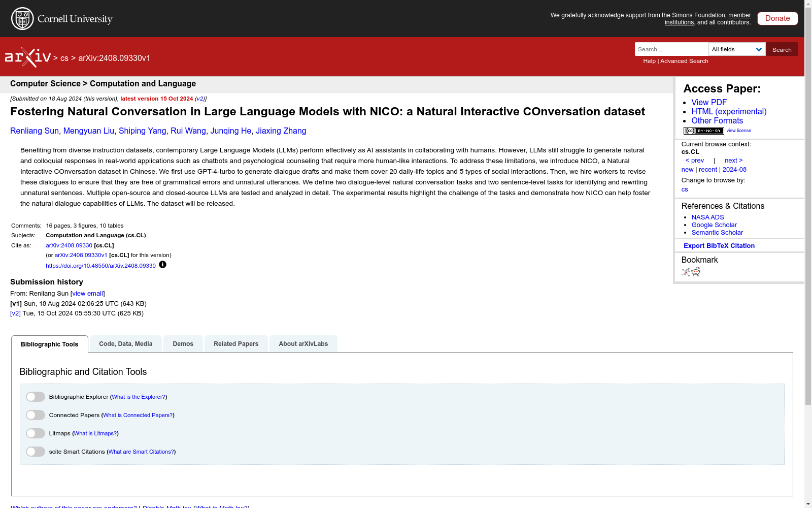
Task: Toggle the Bibliographic Explorer switch
Action: 36,397
